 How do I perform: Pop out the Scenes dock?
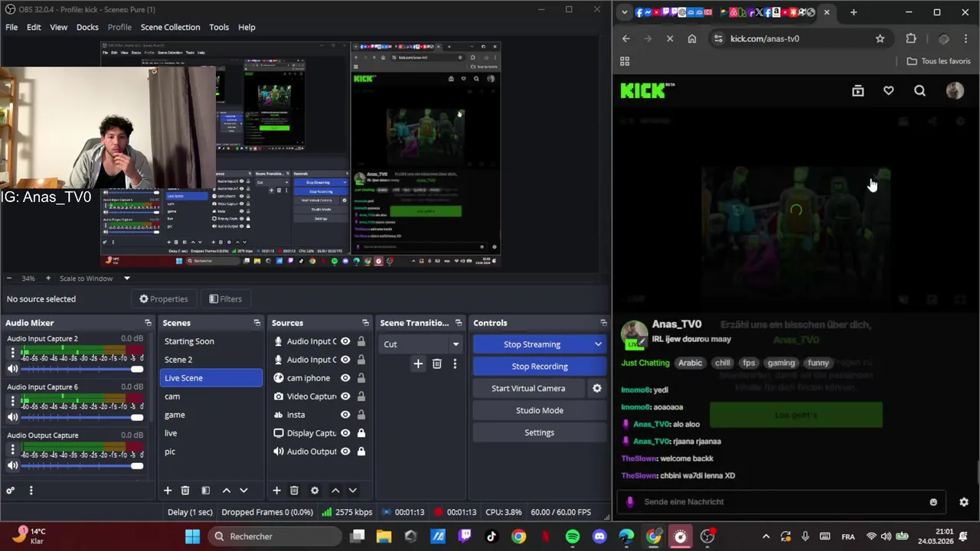256,323
